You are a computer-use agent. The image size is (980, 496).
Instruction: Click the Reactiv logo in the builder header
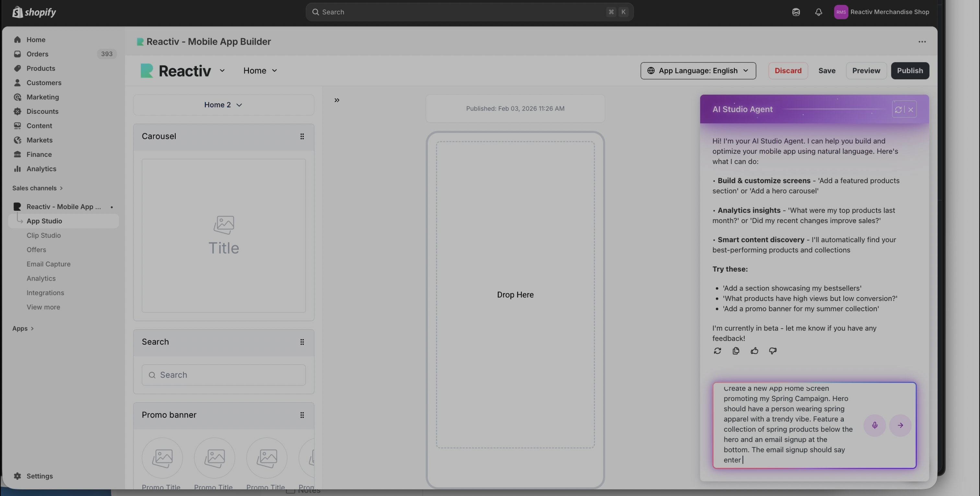click(x=176, y=71)
